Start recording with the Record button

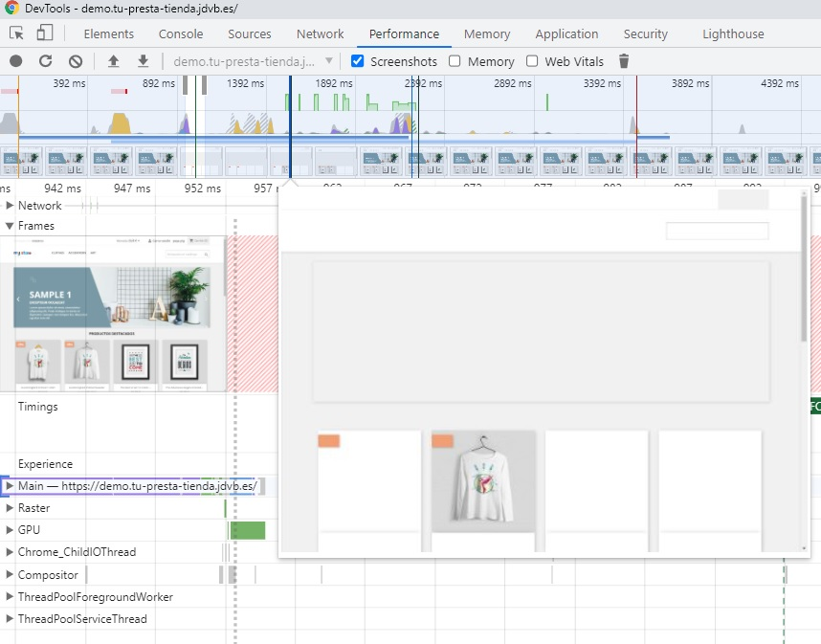[15, 61]
